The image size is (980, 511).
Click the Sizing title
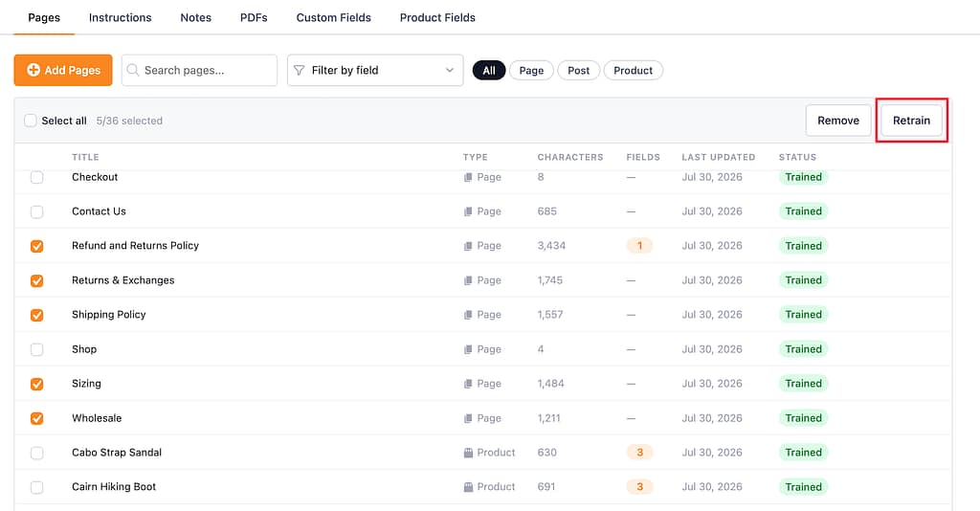[x=86, y=384]
